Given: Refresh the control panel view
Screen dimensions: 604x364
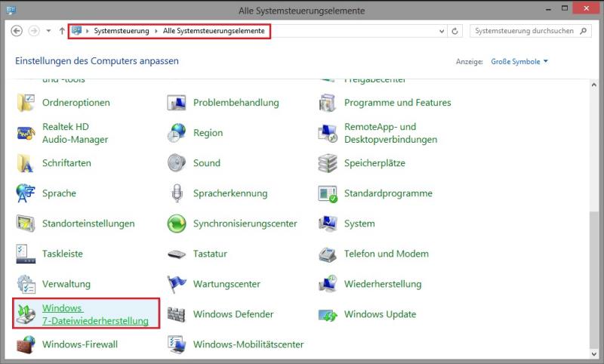Looking at the screenshot, I should click(455, 31).
